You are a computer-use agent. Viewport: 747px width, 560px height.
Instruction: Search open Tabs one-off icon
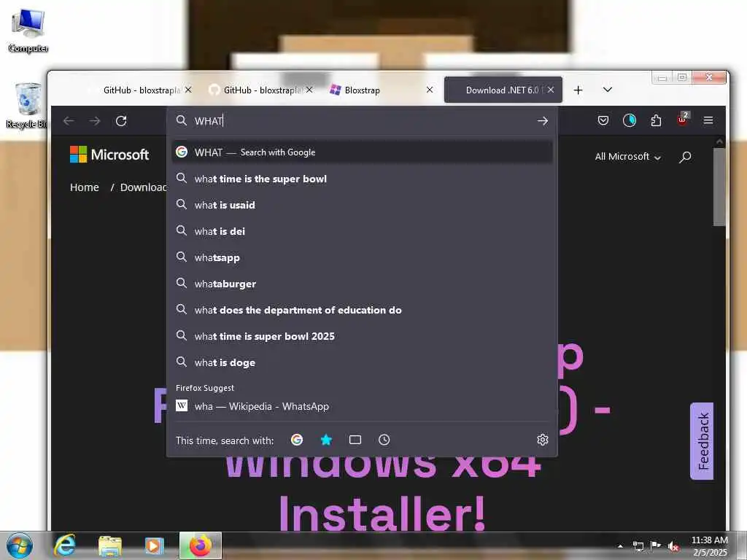click(x=355, y=440)
